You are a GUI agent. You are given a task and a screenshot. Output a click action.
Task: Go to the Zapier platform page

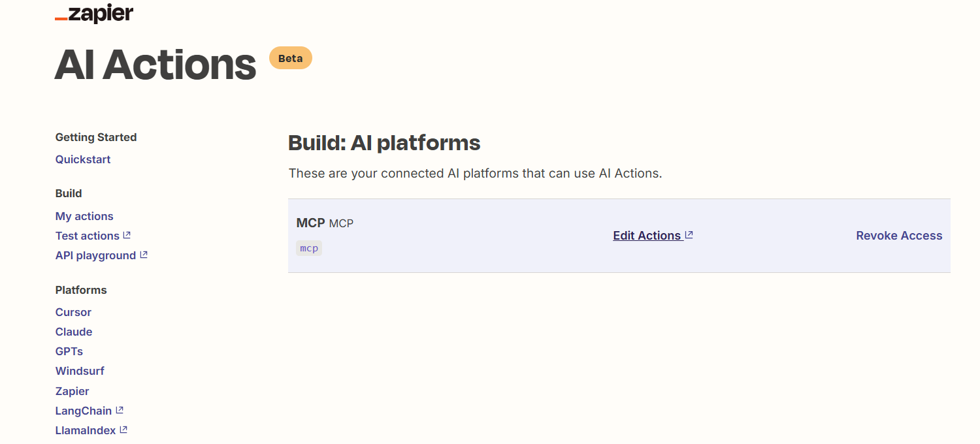click(72, 391)
